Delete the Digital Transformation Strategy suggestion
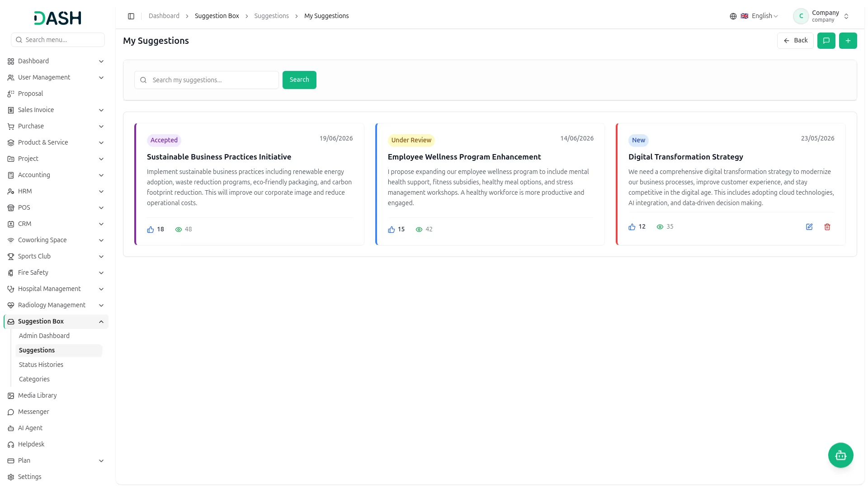This screenshot has height=488, width=868. [827, 227]
